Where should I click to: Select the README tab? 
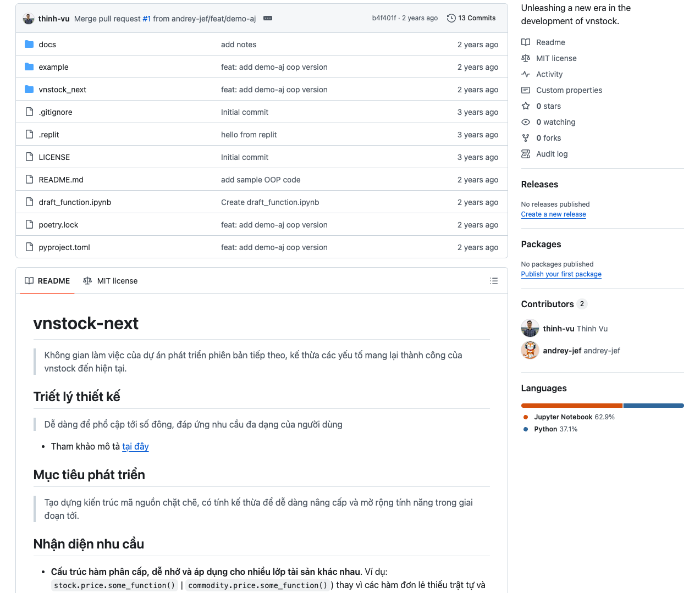tap(47, 281)
